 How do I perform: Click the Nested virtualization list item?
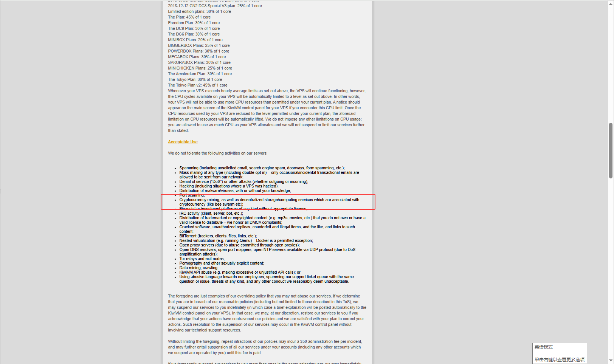(246, 240)
